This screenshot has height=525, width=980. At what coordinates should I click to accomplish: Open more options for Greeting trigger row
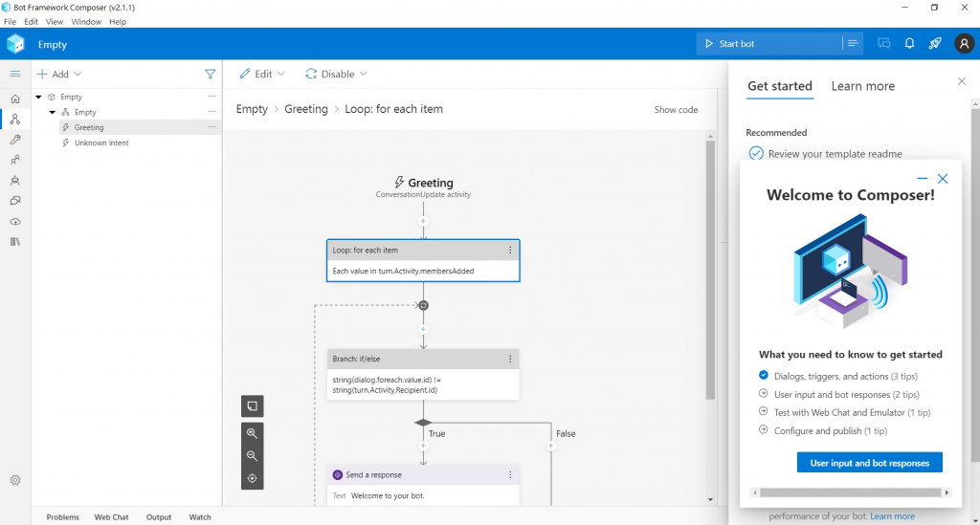tap(212, 127)
